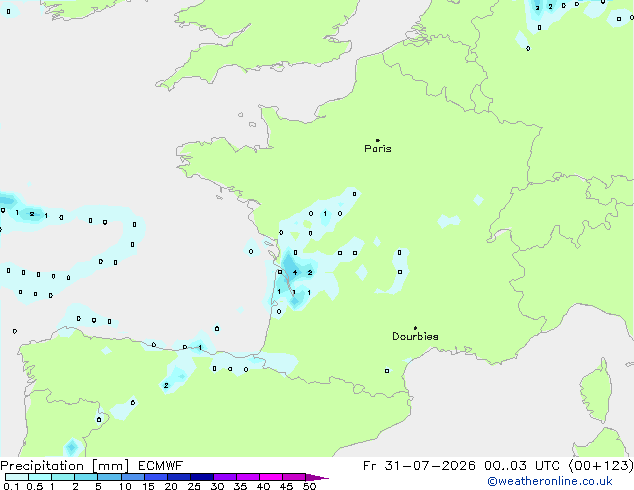
Task: Click the weatheronline.co.uk copyright link
Action: click(550, 481)
